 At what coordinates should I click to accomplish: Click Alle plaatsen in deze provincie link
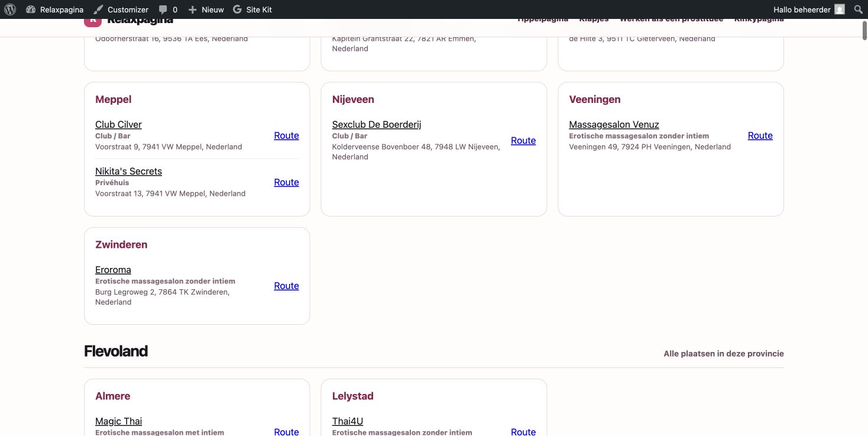click(x=724, y=354)
